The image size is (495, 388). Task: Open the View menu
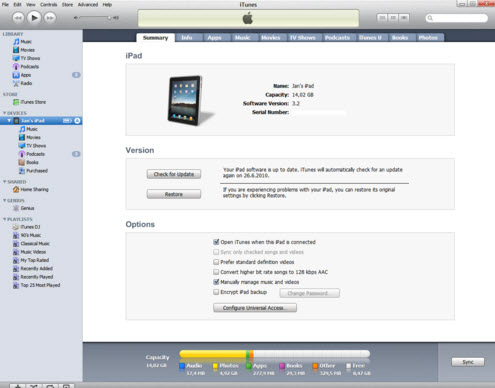[x=31, y=4]
